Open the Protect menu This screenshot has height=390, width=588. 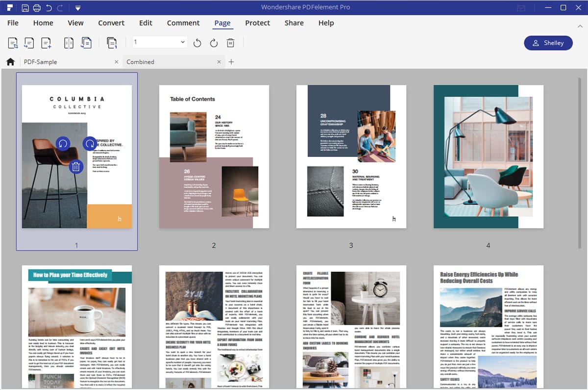(x=257, y=23)
